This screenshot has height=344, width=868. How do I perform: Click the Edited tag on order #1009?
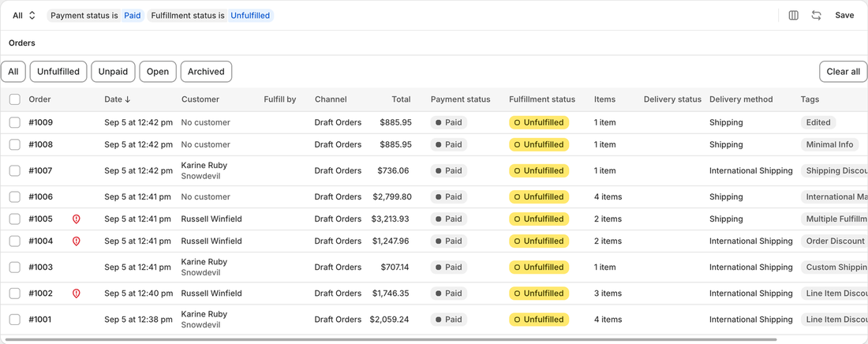point(818,122)
